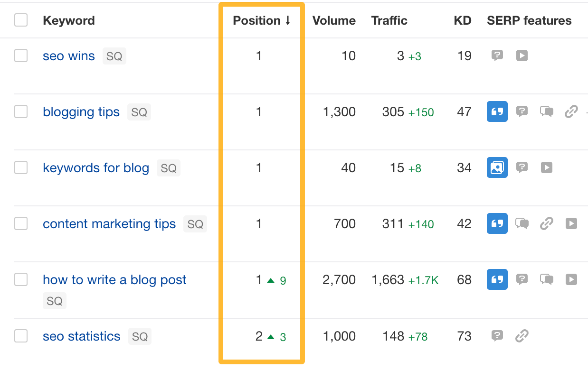Select the People Also Ask icon for seo statistics
Viewport: 588px width, 370px height.
coord(497,336)
